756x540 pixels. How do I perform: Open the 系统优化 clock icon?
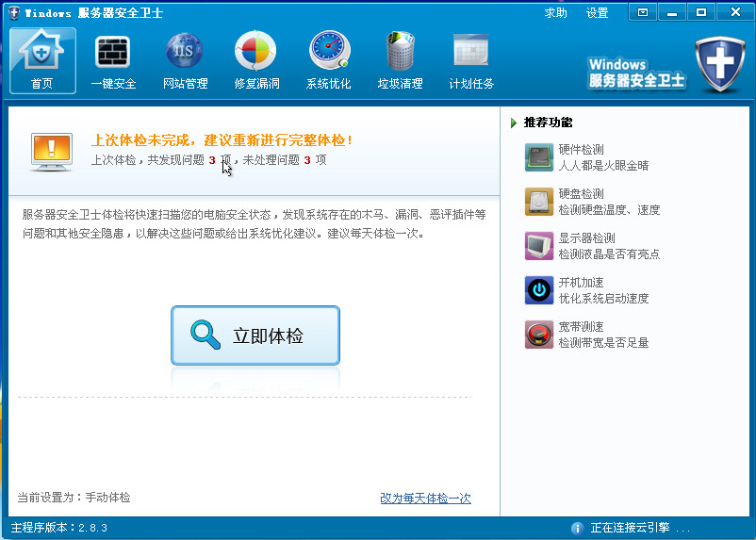(x=329, y=51)
